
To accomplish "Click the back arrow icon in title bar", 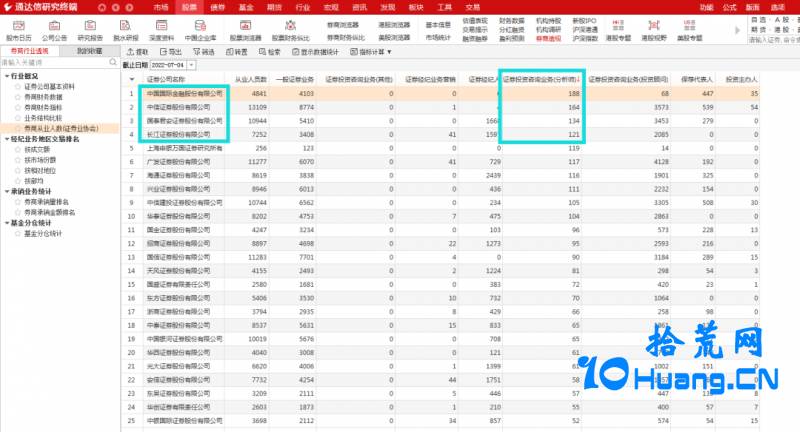I will pos(115,7).
